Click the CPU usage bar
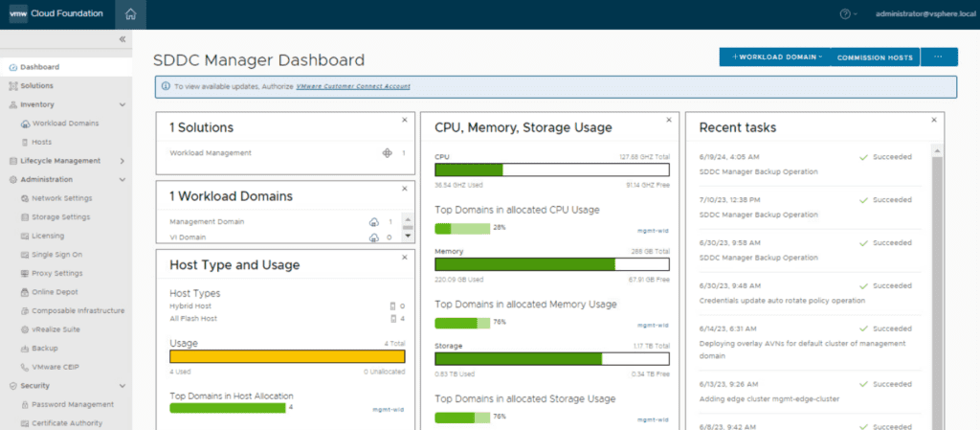 pyautogui.click(x=552, y=170)
